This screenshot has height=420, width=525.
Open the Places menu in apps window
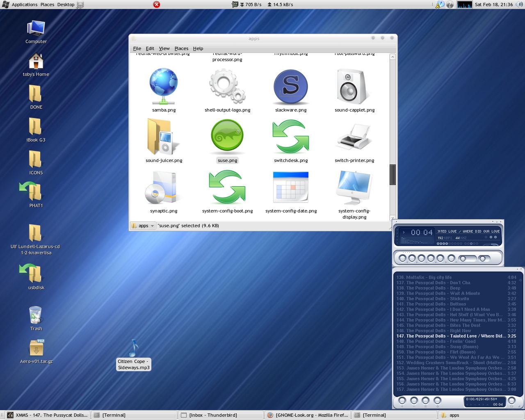point(181,48)
